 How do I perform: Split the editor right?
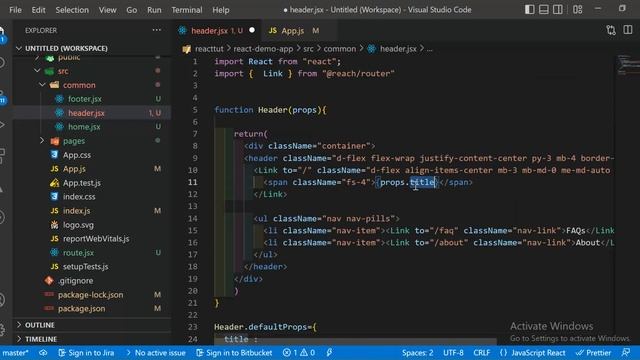(x=628, y=30)
